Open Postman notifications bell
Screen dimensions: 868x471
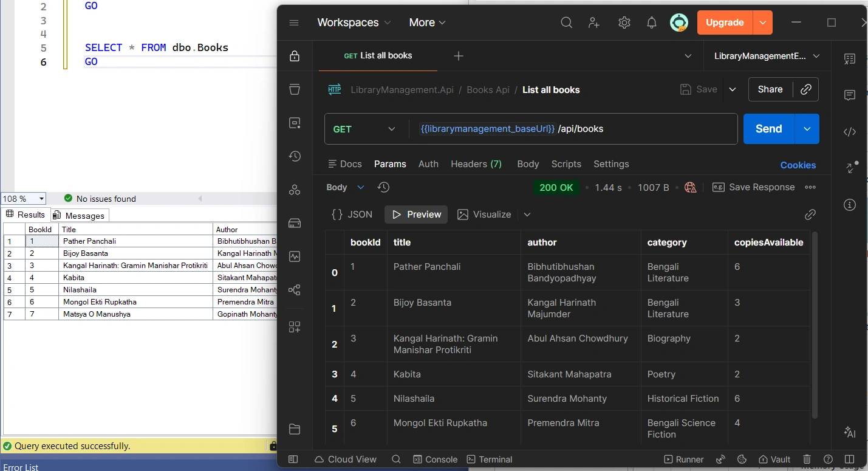[652, 22]
